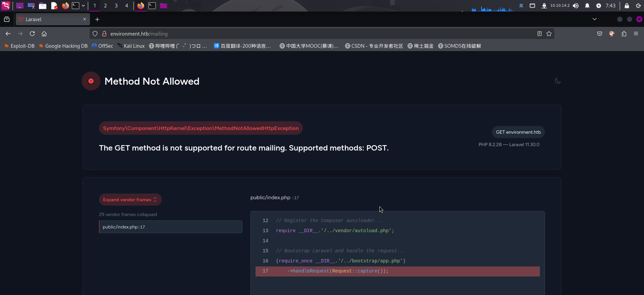This screenshot has width=644, height=295.
Task: Go forward one page
Action: pyautogui.click(x=20, y=34)
